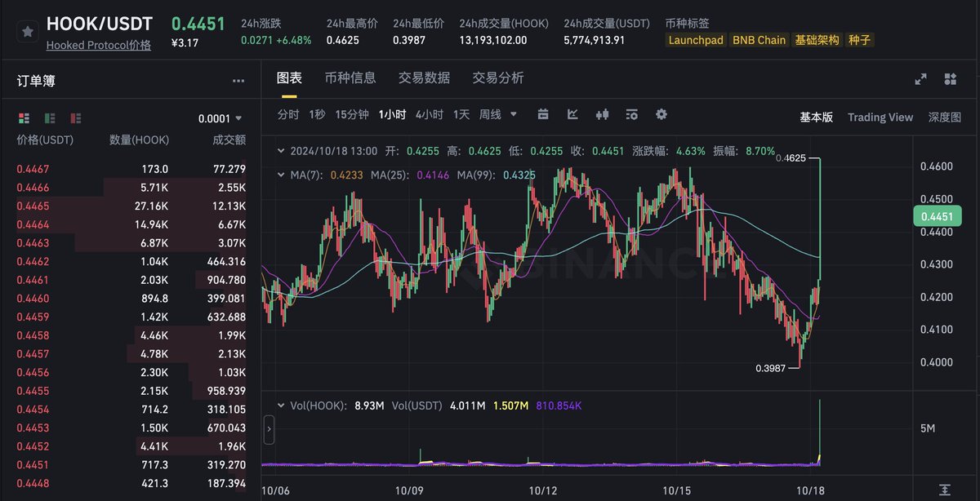Open the order book three-dot more menu
980x501 pixels.
(x=238, y=81)
